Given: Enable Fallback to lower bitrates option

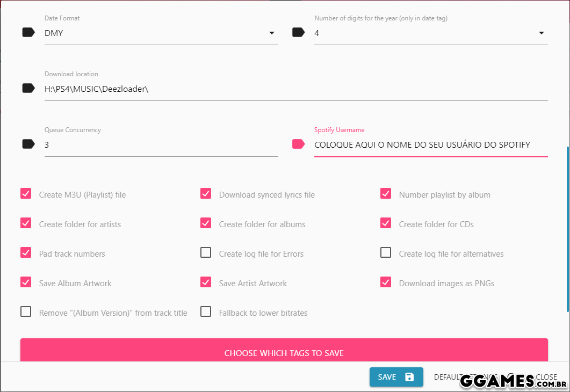Looking at the screenshot, I should (206, 312).
